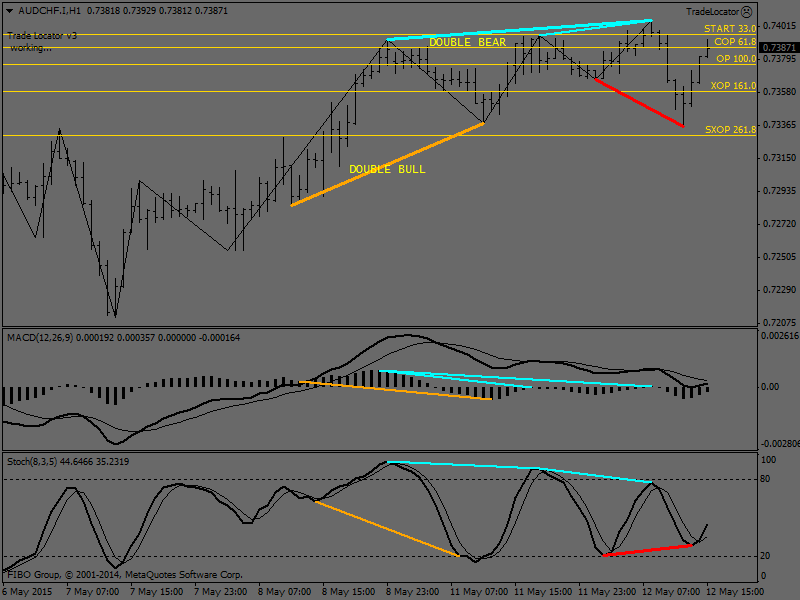Click the 0.72075 price axis value

pyautogui.click(x=779, y=322)
